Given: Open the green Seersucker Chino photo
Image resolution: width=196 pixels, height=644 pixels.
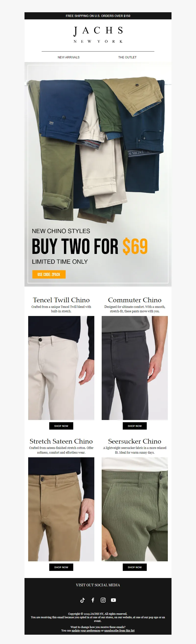Looking at the screenshot, I should pos(135,509).
